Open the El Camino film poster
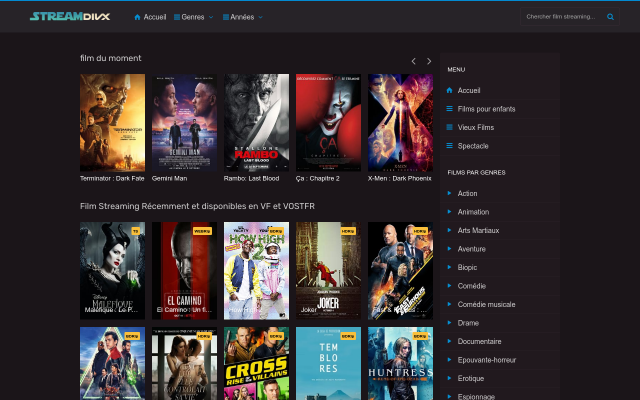 184,271
